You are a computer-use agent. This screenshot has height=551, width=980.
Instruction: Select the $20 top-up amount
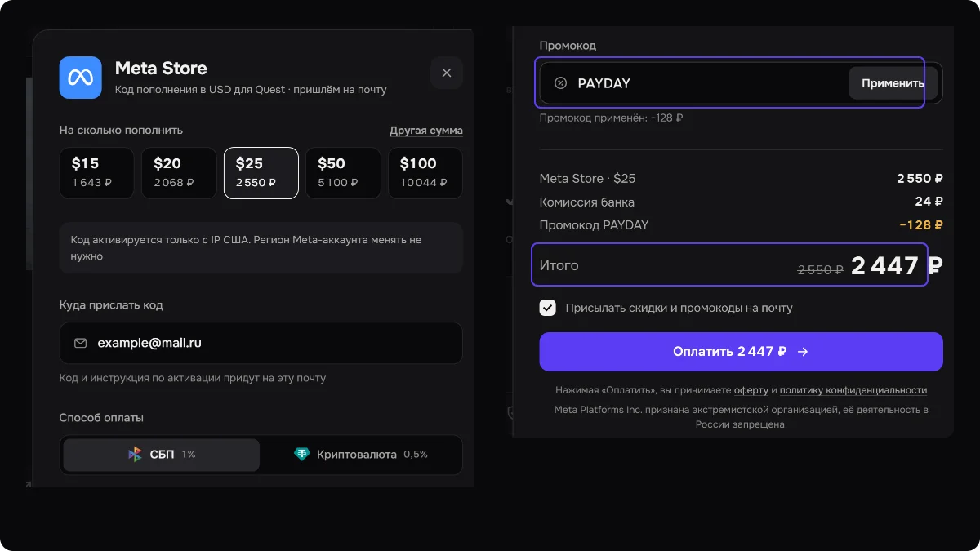click(x=179, y=173)
